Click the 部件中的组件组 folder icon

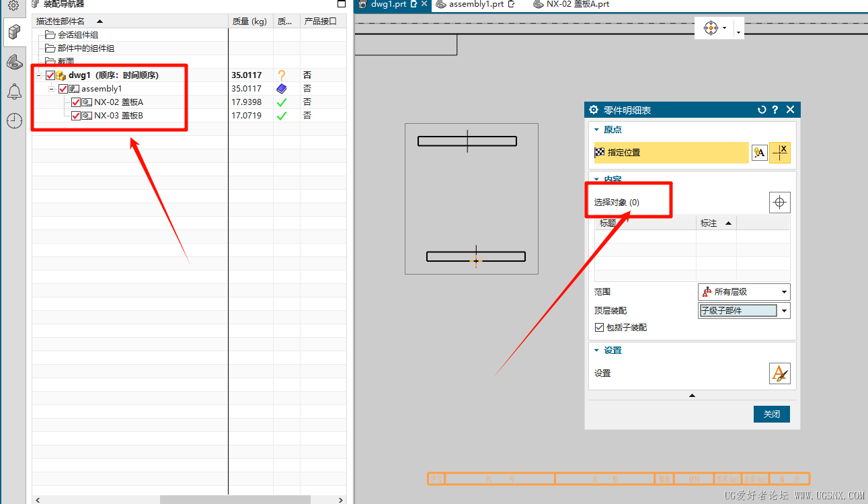[50, 48]
